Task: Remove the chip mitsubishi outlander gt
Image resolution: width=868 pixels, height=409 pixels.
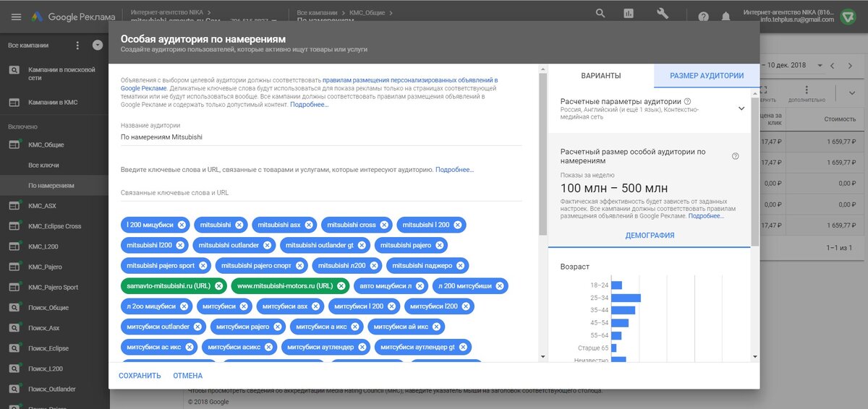Action: [x=362, y=245]
